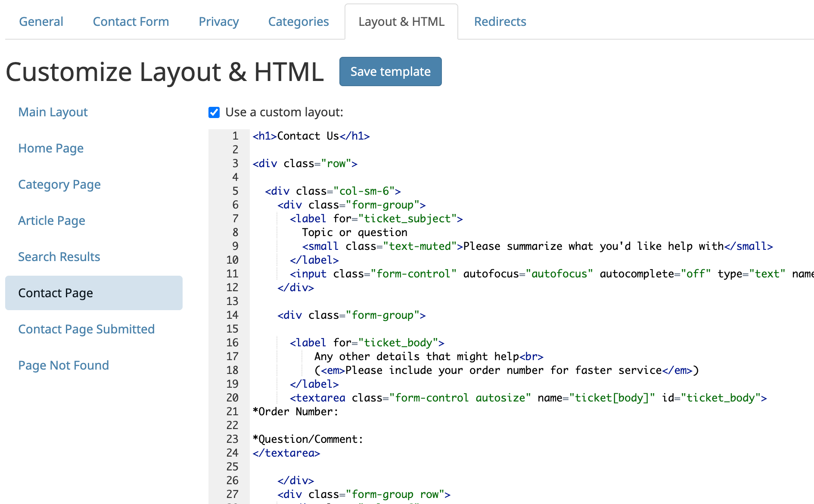The height and width of the screenshot is (504, 814).
Task: Click the closing textarea tag line
Action: click(286, 453)
